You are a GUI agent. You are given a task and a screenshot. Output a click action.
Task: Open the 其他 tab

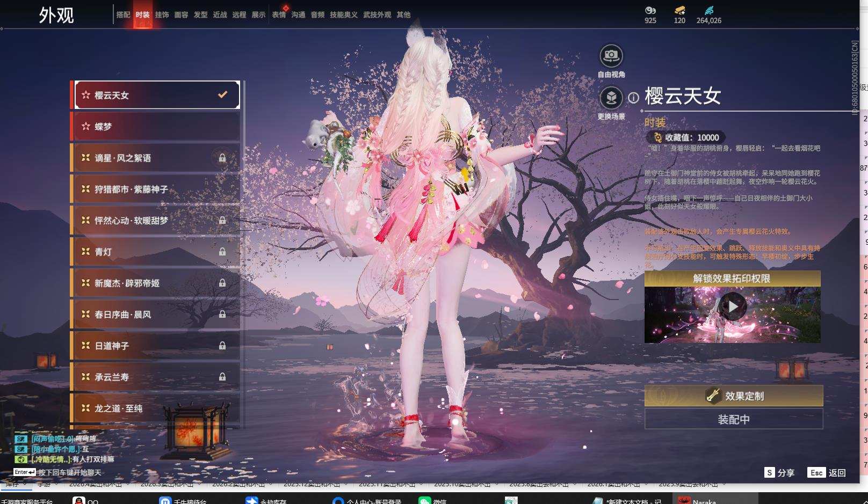tap(403, 15)
